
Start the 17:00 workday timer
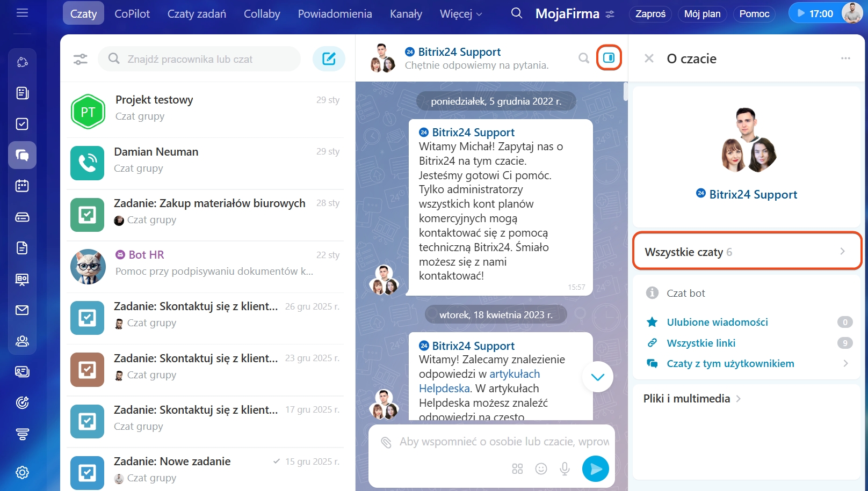pos(815,13)
